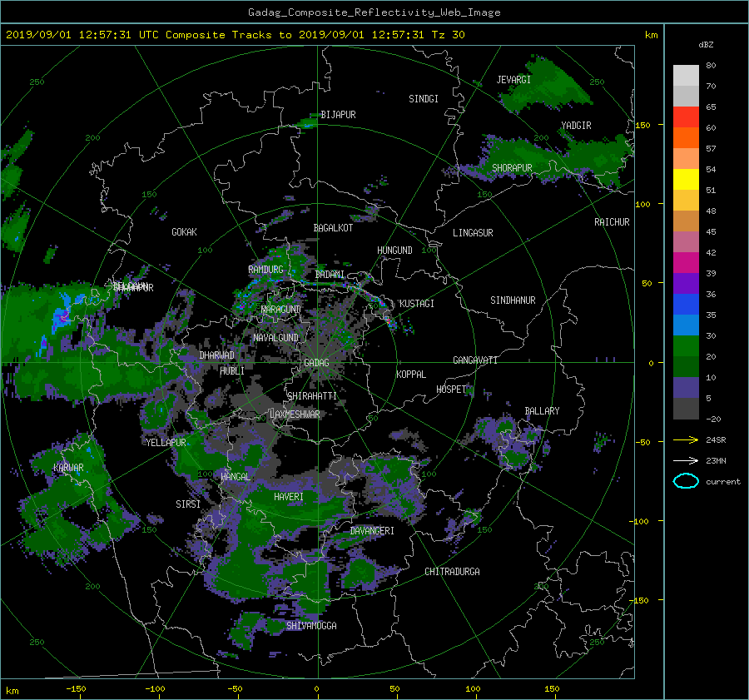Click the GOKAK city label
This screenshot has height=700, width=749.
185,232
